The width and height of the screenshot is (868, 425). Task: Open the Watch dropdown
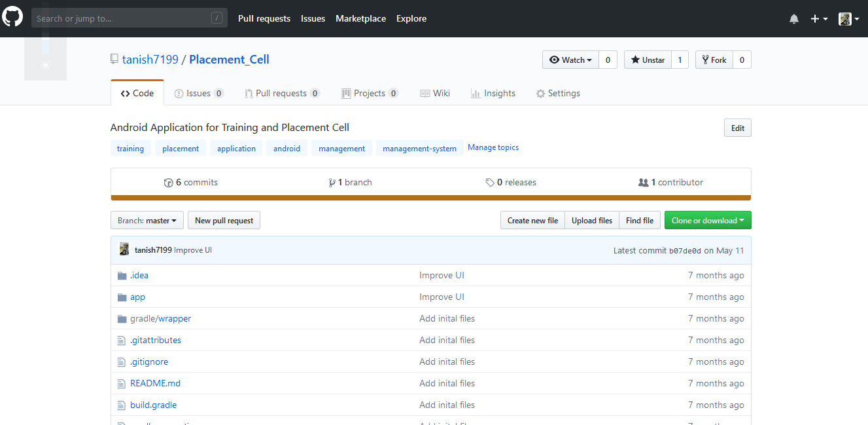tap(570, 60)
